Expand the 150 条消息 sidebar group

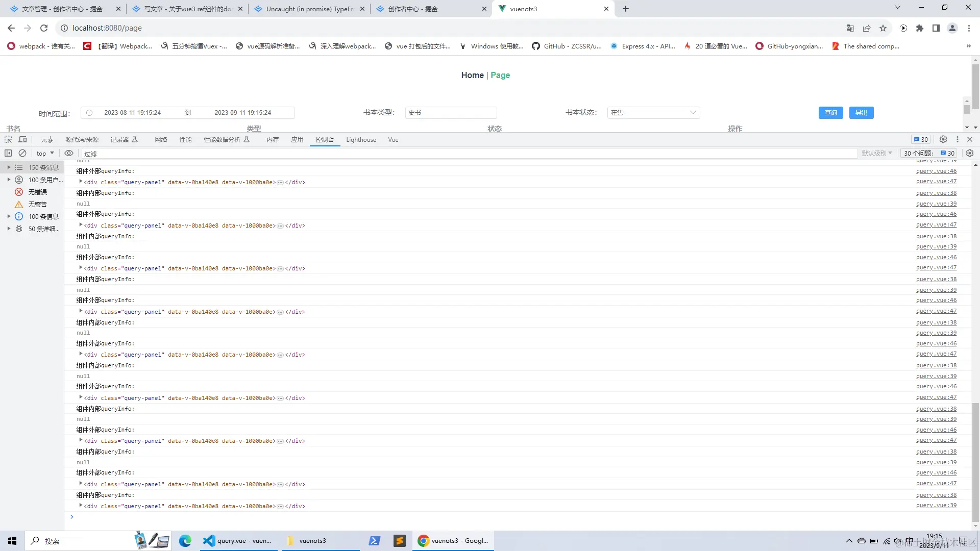click(9, 167)
